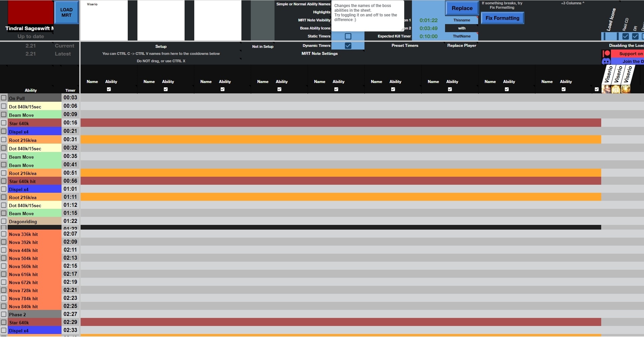
Task: Check the Dragonriding row checkbox
Action: point(4,221)
